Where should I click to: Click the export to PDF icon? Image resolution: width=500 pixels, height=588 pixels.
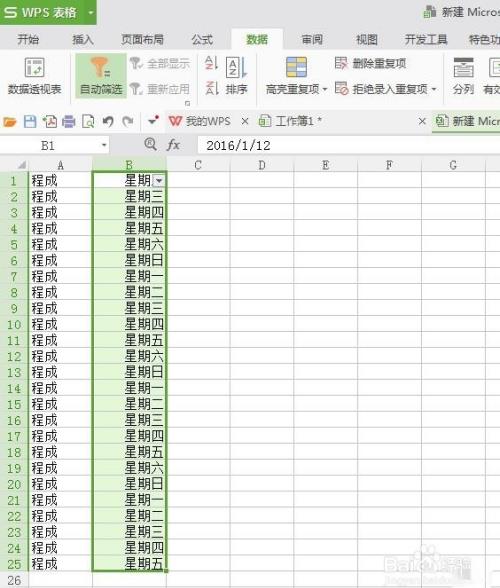click(x=50, y=122)
